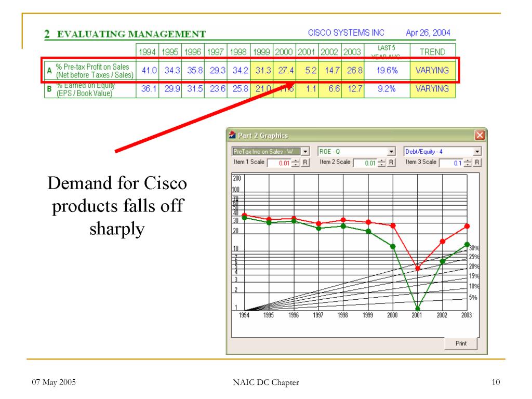Click the TREND column header
The height and width of the screenshot is (399, 532).
click(433, 52)
